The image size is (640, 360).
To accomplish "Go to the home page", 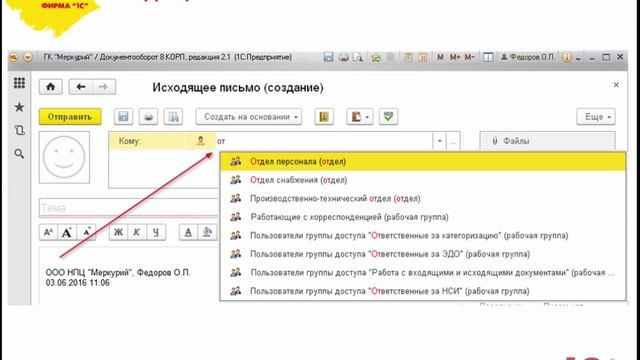I will (51, 87).
